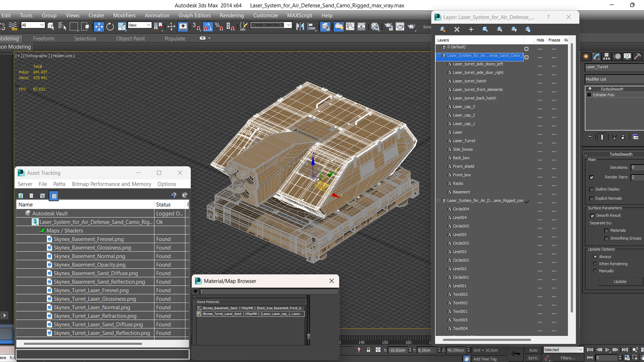Screen dimensions: 644x362
Task: Delete highlighted layer with X icon
Action: [457, 29]
